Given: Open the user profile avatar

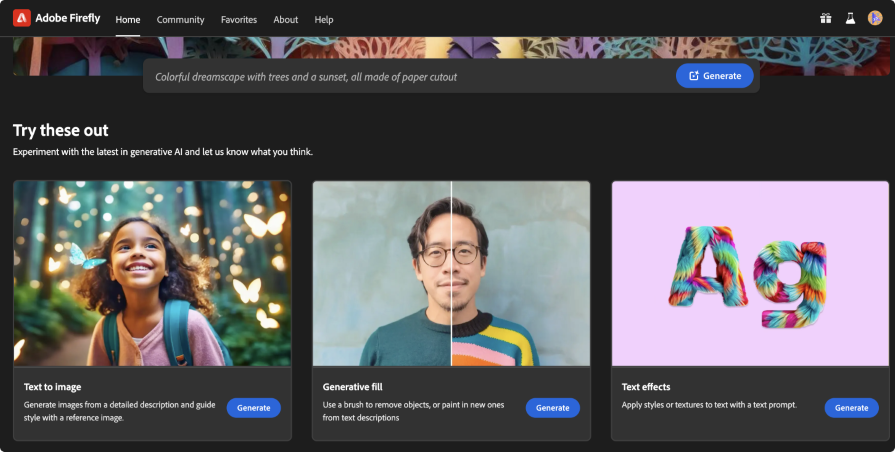Looking at the screenshot, I should coord(874,18).
